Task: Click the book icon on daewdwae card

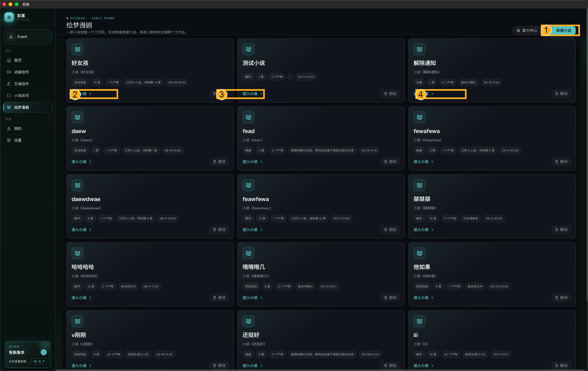Action: coord(77,185)
